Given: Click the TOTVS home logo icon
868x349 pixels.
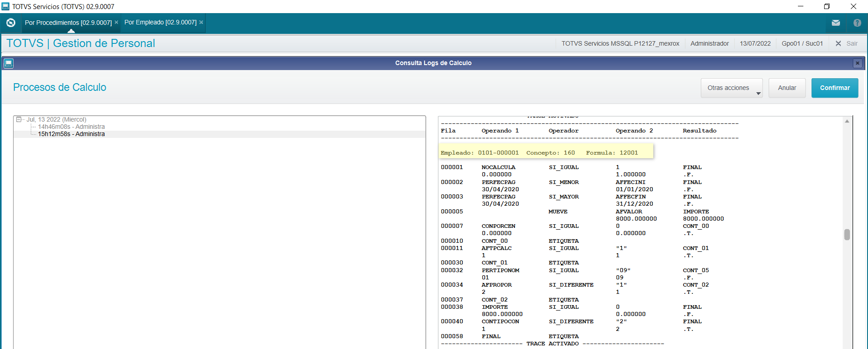Looking at the screenshot, I should pos(11,23).
